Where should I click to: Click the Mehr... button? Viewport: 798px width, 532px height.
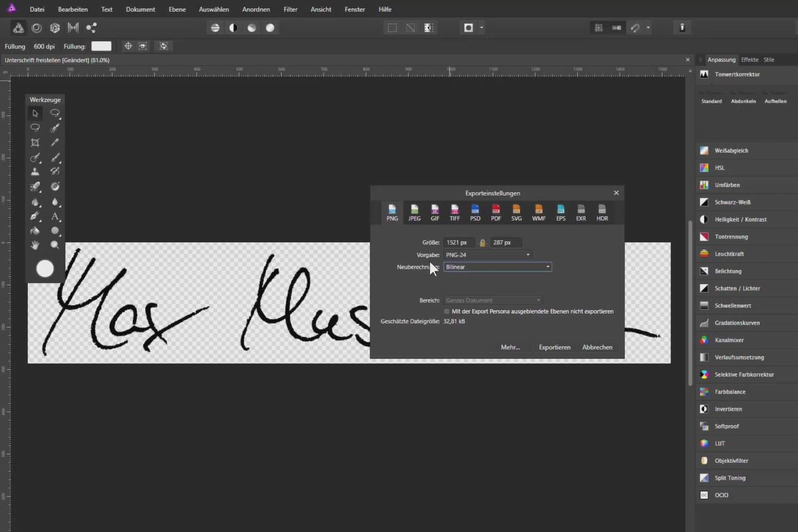(x=511, y=347)
